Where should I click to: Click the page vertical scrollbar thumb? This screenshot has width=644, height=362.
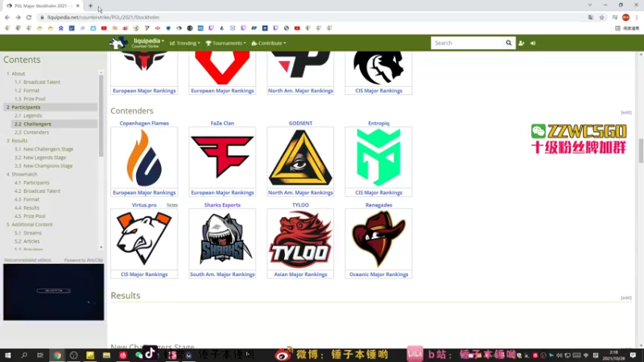[x=641, y=151]
